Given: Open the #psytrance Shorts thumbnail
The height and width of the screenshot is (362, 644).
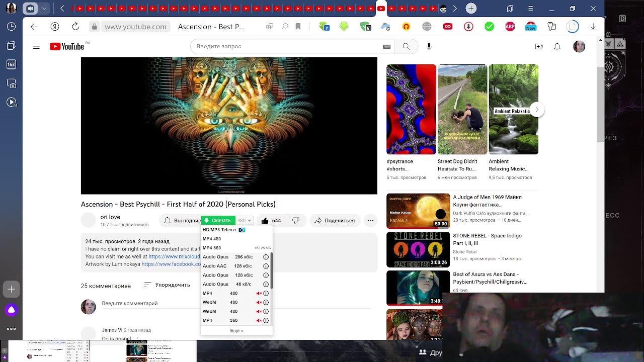Looking at the screenshot, I should [411, 109].
